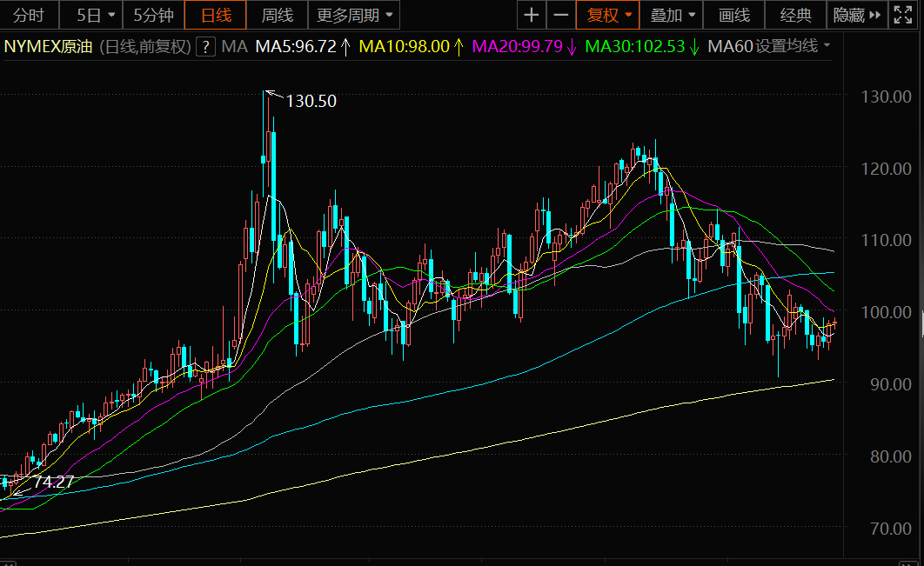Click the question mark help icon
Screen dimensions: 924x566
pyautogui.click(x=205, y=47)
